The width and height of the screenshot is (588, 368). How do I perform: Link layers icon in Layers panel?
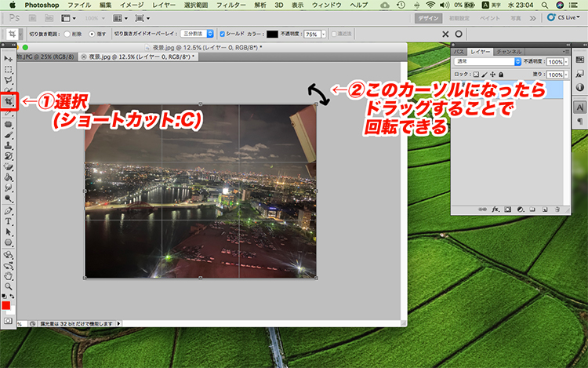[x=483, y=210]
